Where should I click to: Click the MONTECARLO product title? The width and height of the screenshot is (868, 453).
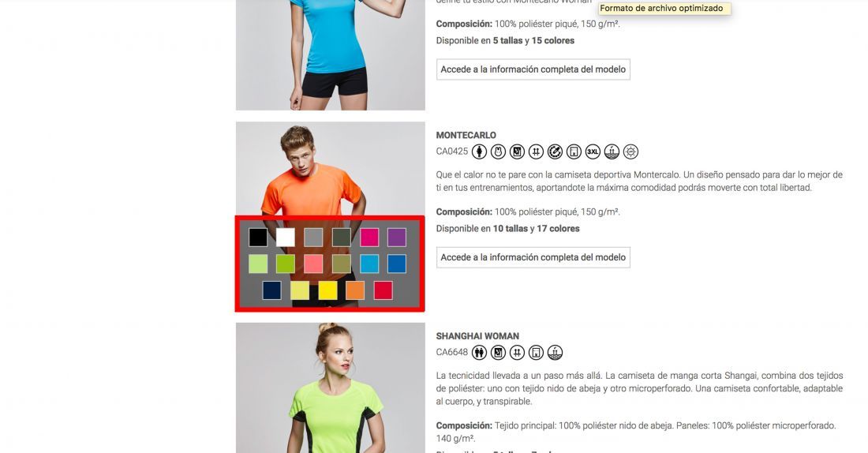coord(466,135)
